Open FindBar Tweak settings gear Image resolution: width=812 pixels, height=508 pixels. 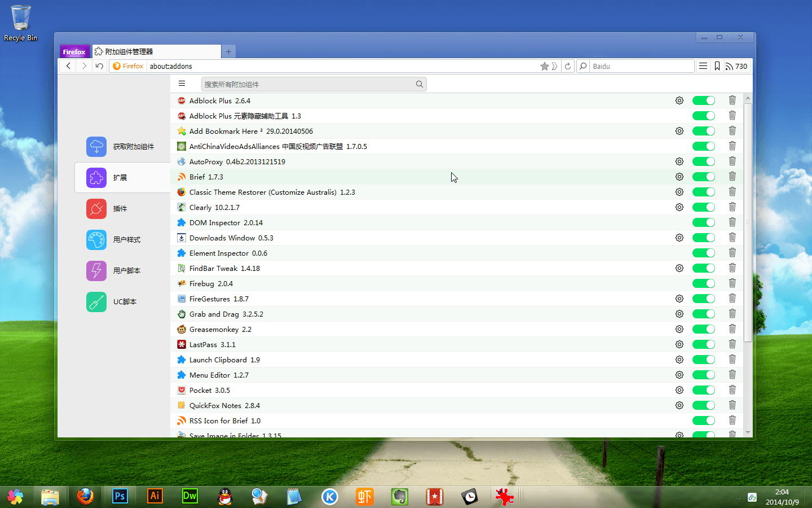(x=679, y=268)
